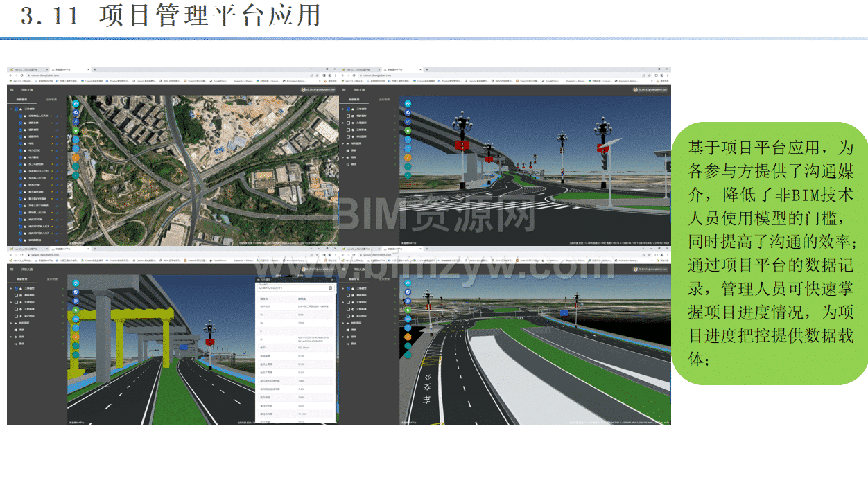Open user account badge in top-right viewer header
The height and width of the screenshot is (478, 868).
[650, 90]
